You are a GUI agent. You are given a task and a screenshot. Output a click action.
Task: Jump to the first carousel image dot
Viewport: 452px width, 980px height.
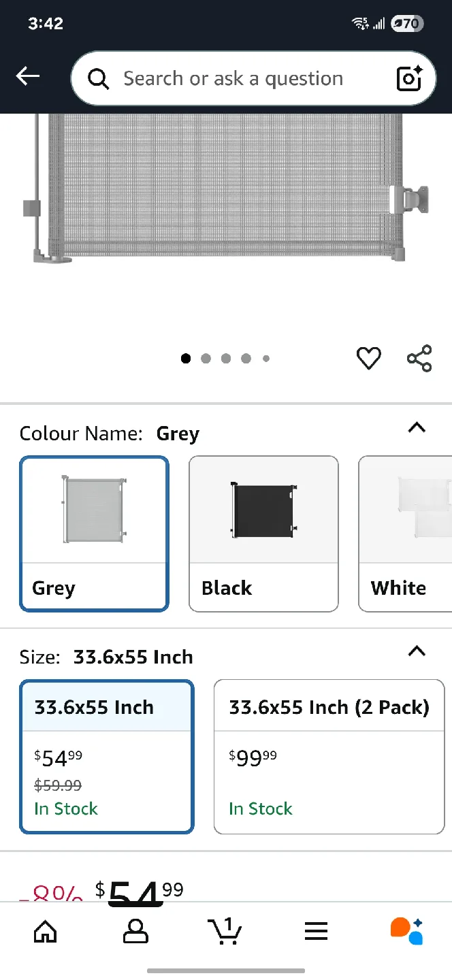point(185,358)
